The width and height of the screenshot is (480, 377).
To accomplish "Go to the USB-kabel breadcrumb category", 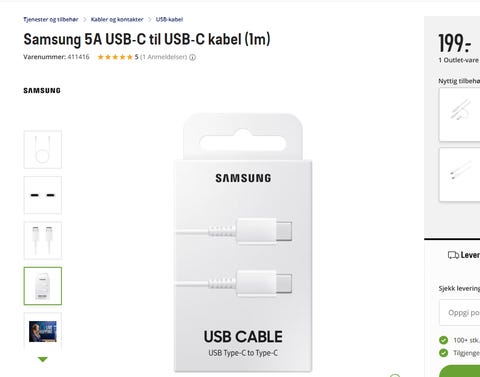I will (x=169, y=19).
